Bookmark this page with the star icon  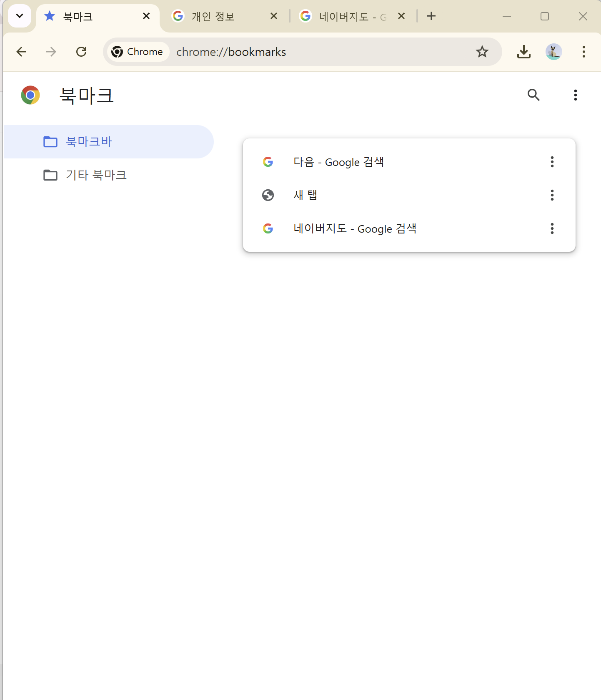(x=482, y=52)
